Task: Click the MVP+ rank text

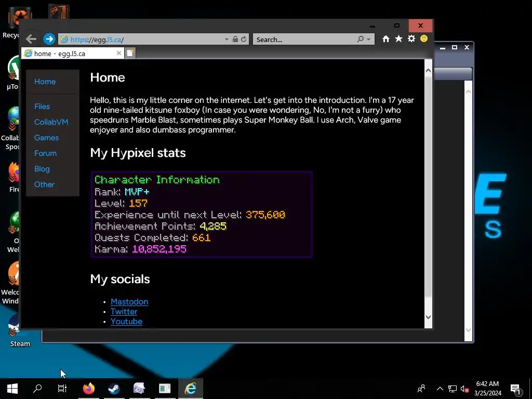Action: click(x=137, y=192)
